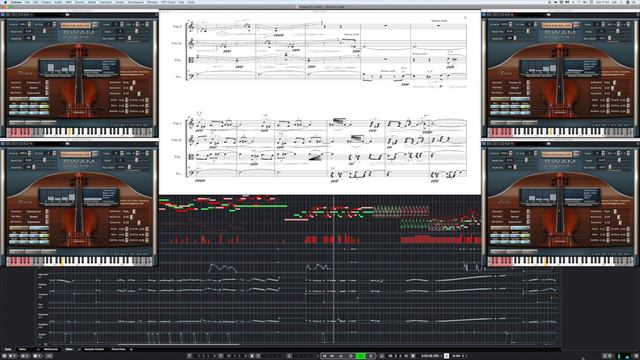Image resolution: width=640 pixels, height=360 pixels.
Task: Open the File menu
Action: click(27, 2)
